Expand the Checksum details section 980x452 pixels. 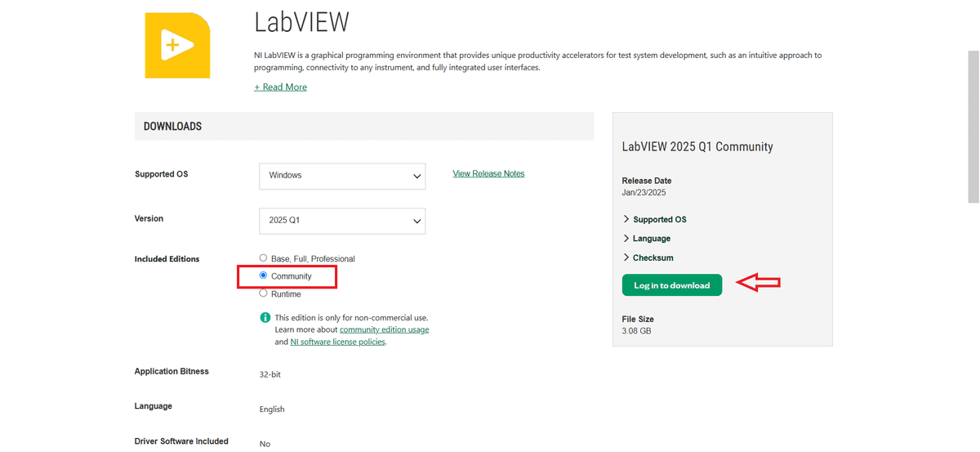click(648, 257)
